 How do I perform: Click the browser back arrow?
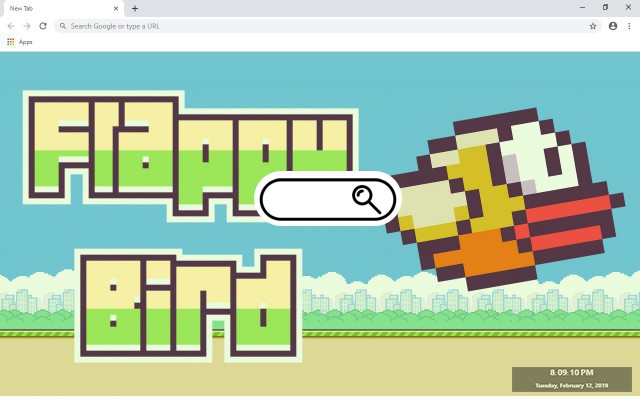click(x=11, y=26)
